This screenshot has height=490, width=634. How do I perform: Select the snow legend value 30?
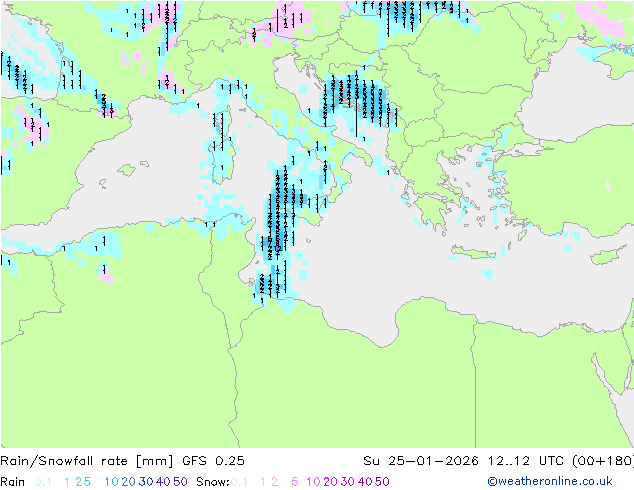tap(348, 482)
